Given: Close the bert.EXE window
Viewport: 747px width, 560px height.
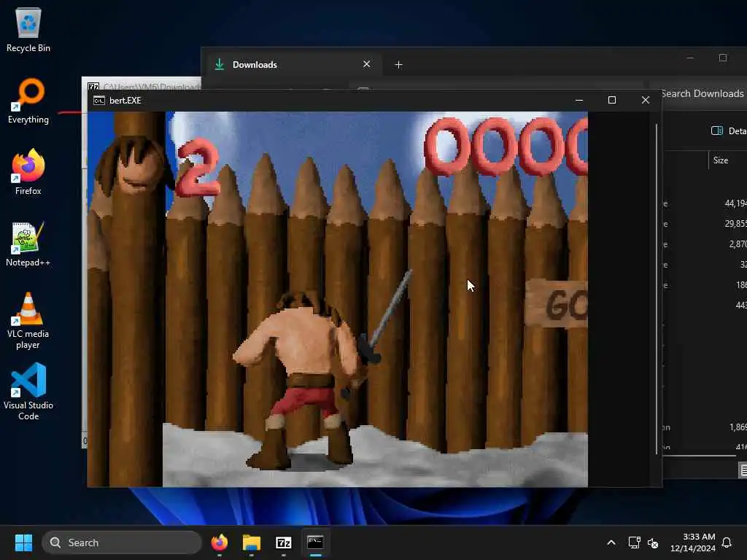Looking at the screenshot, I should click(x=646, y=100).
